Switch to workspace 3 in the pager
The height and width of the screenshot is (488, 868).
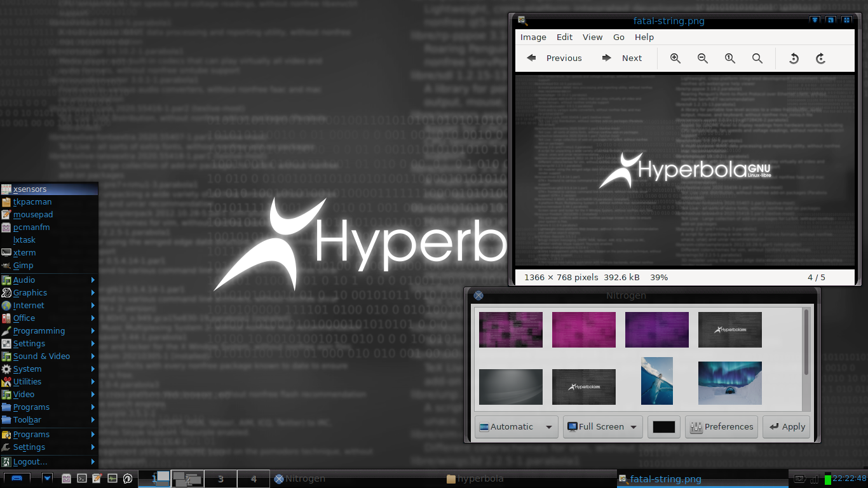pyautogui.click(x=220, y=479)
